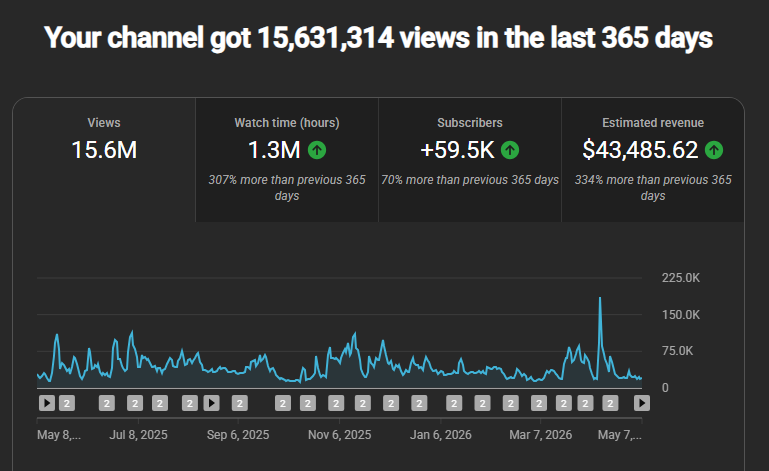This screenshot has height=471, width=769.
Task: Open the "2" marker right after first play icon
Action: (67, 403)
